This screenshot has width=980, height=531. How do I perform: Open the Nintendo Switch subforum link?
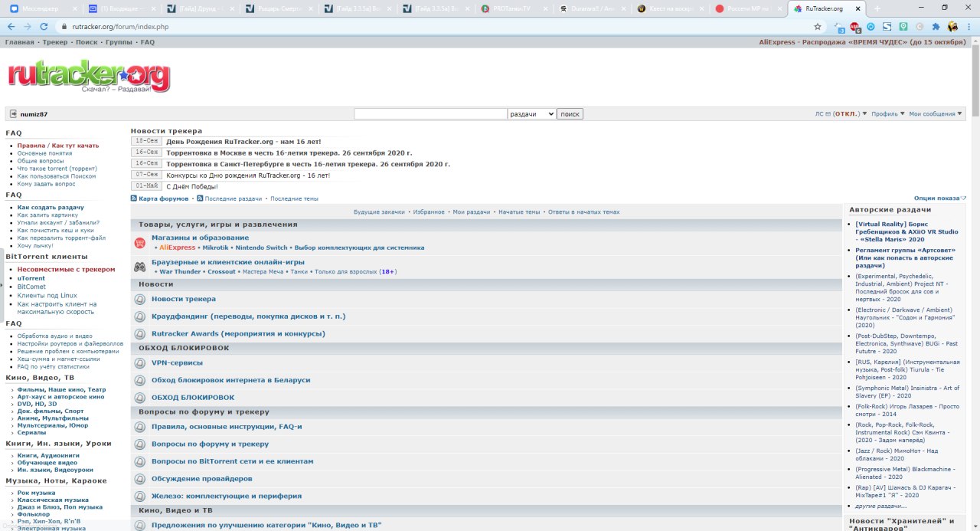[261, 248]
